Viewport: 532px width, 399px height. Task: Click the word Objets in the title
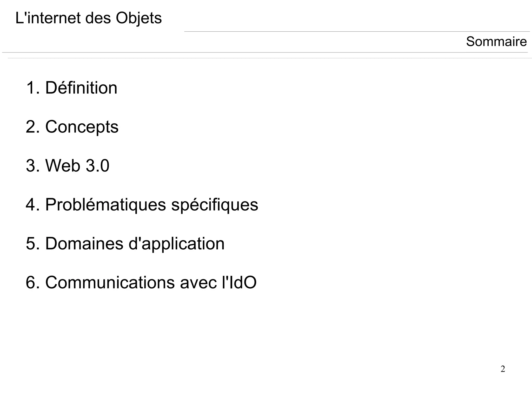tap(139, 19)
